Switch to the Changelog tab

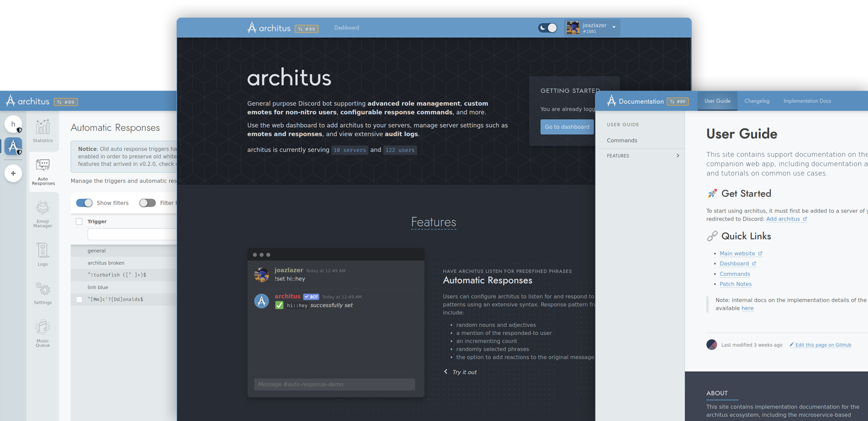click(757, 101)
